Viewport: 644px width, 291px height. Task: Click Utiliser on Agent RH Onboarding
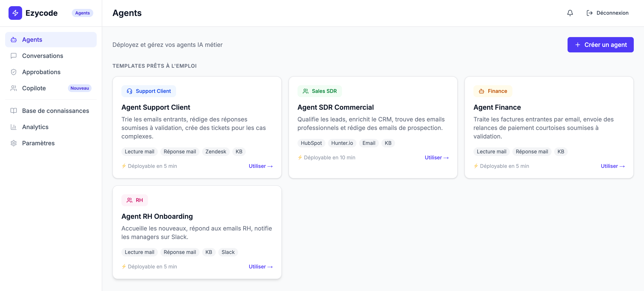point(260,267)
